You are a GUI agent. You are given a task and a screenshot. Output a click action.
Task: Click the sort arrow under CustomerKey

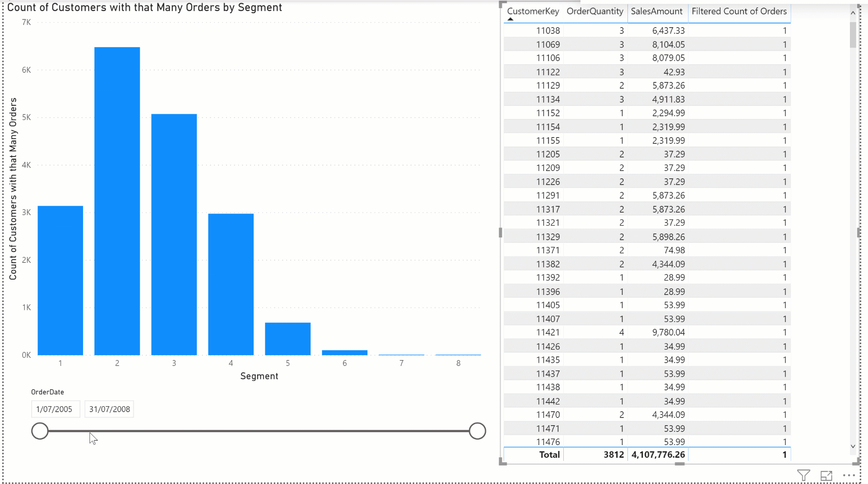point(510,19)
